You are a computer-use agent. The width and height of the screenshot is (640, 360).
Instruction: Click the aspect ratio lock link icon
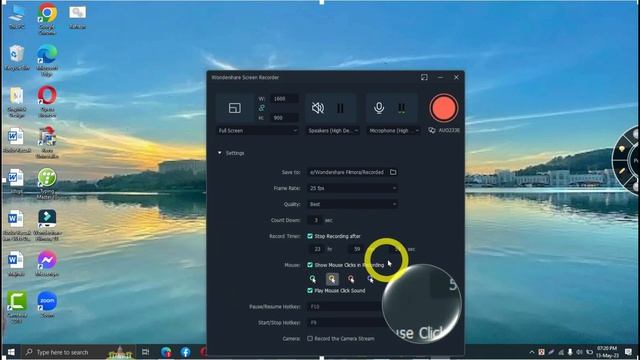point(262,108)
